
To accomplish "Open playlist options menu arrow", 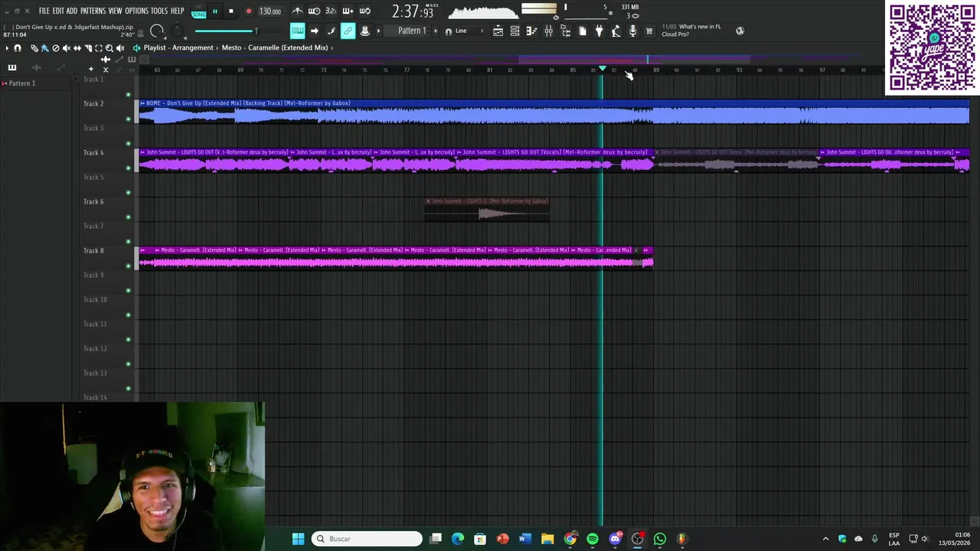I will pos(7,47).
